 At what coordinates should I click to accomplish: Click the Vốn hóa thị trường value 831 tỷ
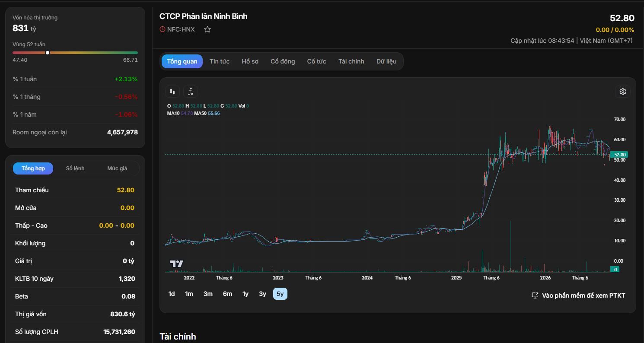(24, 28)
